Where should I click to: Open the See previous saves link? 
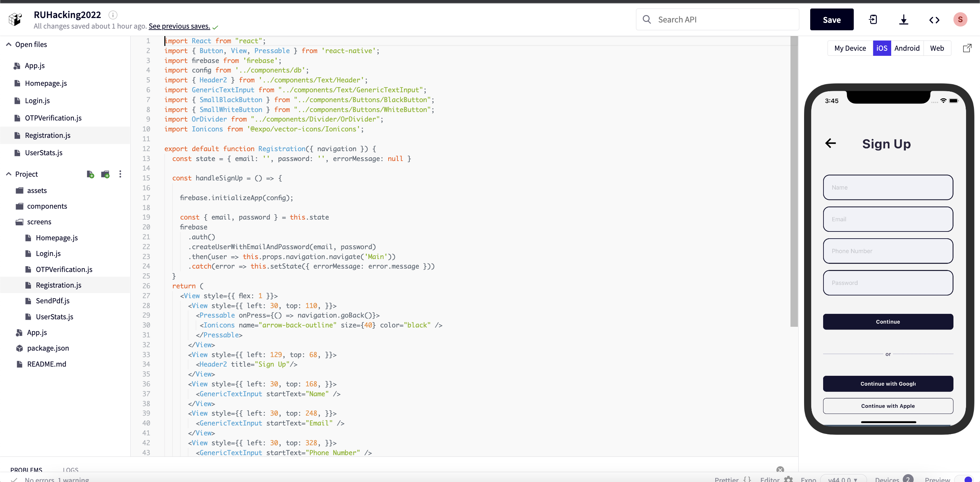point(179,26)
